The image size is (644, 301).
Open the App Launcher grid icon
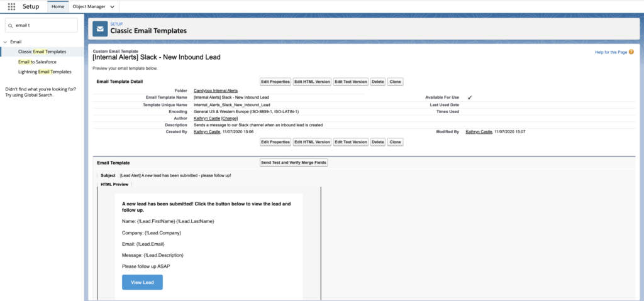(x=11, y=6)
